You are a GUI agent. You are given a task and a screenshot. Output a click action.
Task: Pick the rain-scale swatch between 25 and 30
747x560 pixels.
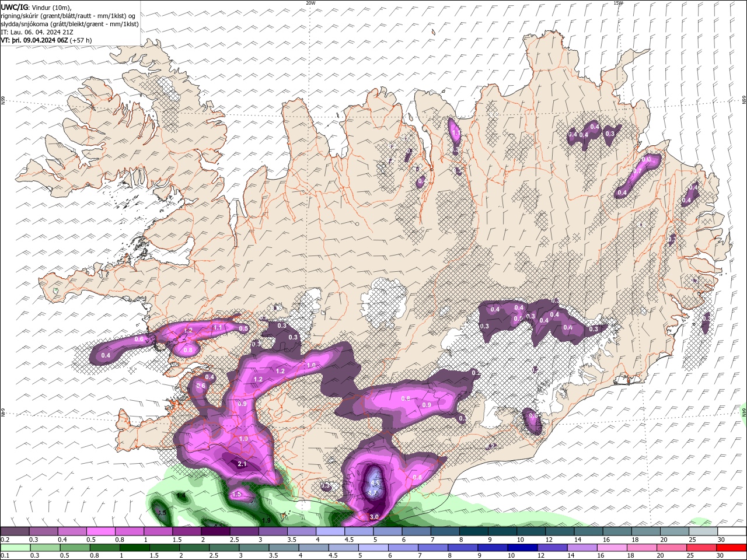pyautogui.click(x=701, y=548)
